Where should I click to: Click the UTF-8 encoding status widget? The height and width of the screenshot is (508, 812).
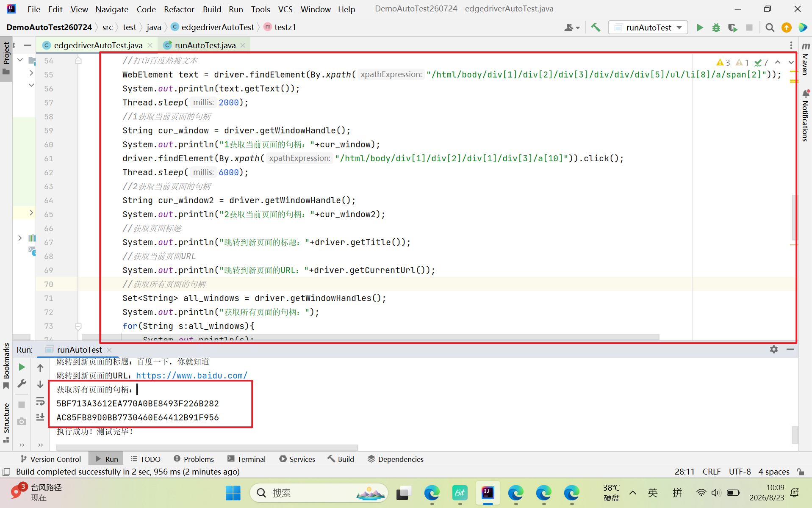(x=740, y=472)
